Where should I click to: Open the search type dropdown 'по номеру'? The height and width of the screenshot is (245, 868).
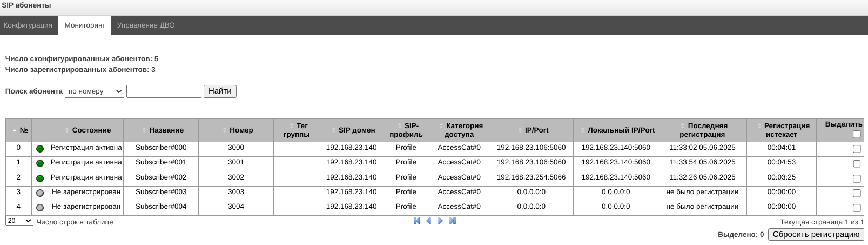coord(95,91)
